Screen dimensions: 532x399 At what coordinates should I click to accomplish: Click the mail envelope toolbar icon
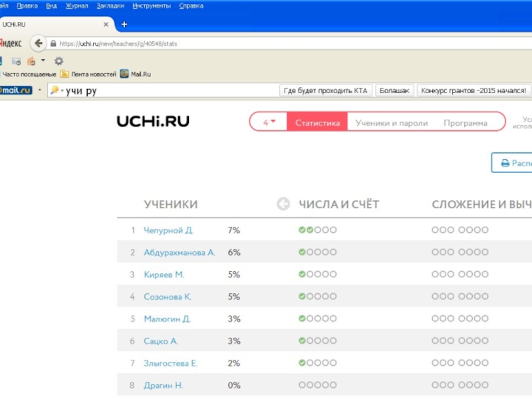click(16, 61)
